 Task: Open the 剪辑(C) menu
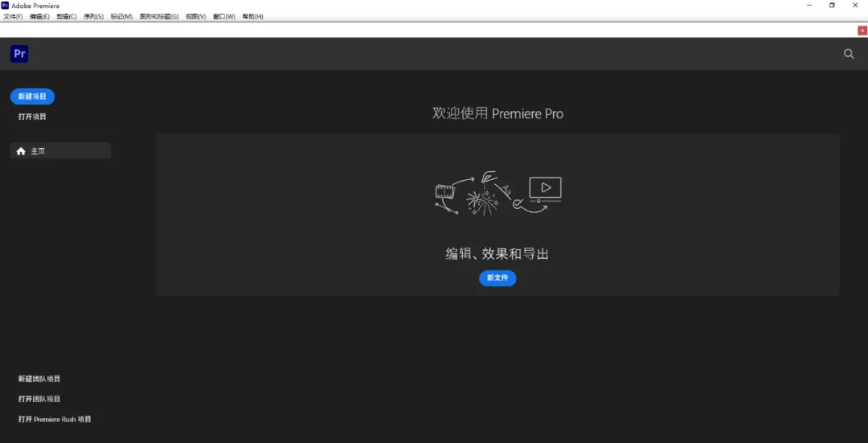coord(67,17)
